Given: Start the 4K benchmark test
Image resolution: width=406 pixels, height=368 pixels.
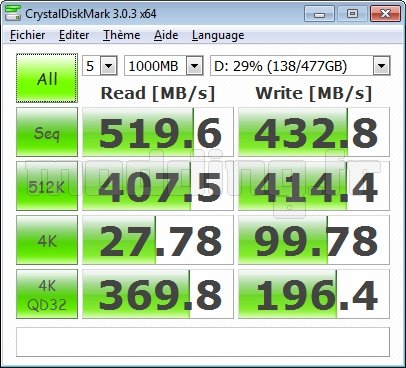Looking at the screenshot, I should 47,240.
